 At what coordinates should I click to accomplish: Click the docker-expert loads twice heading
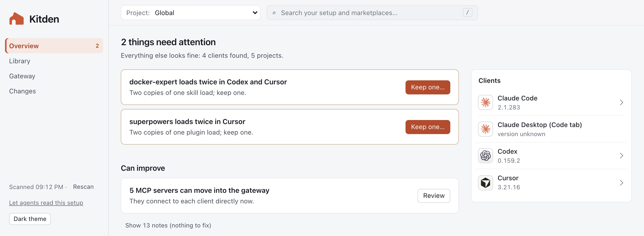tap(208, 82)
